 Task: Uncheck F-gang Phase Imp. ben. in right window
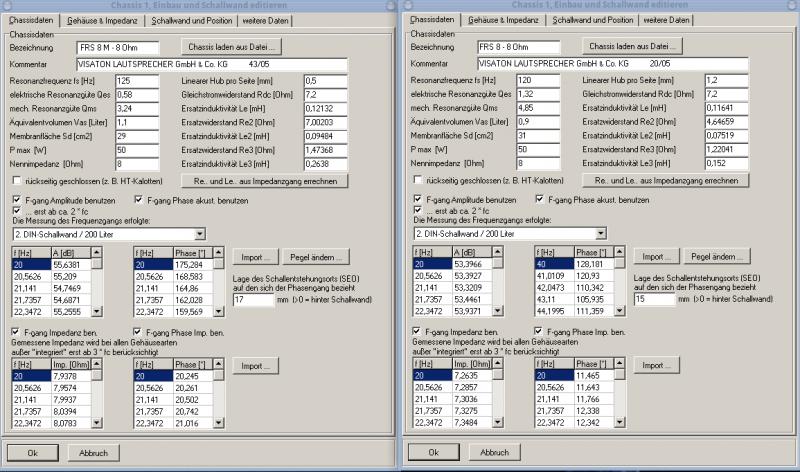[539, 331]
